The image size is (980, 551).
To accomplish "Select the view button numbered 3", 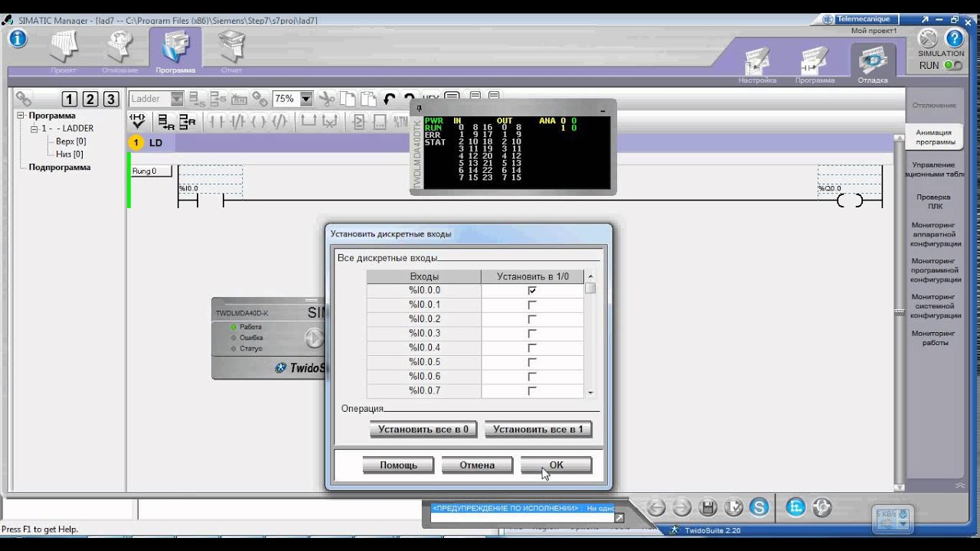I will 111,99.
